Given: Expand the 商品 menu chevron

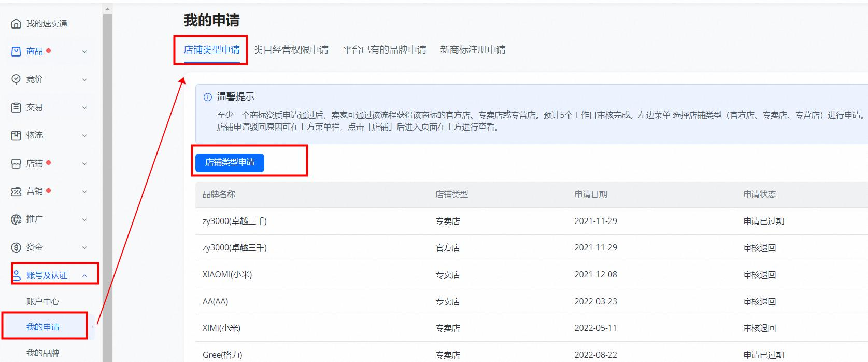Looking at the screenshot, I should (84, 52).
